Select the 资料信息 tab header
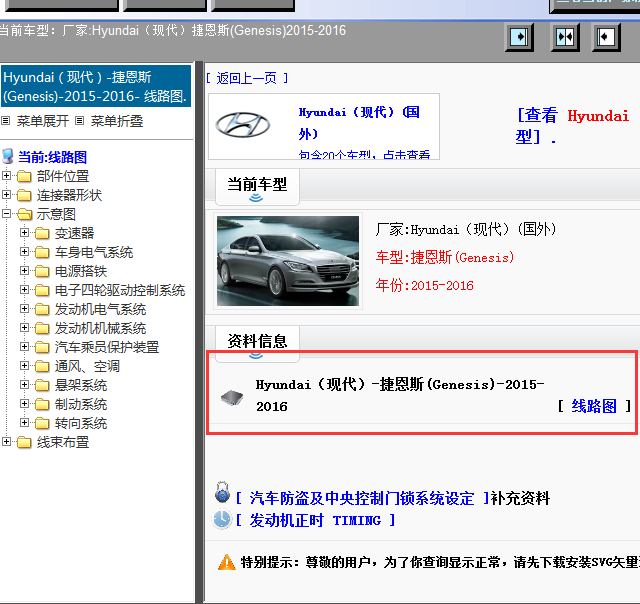 [257, 342]
